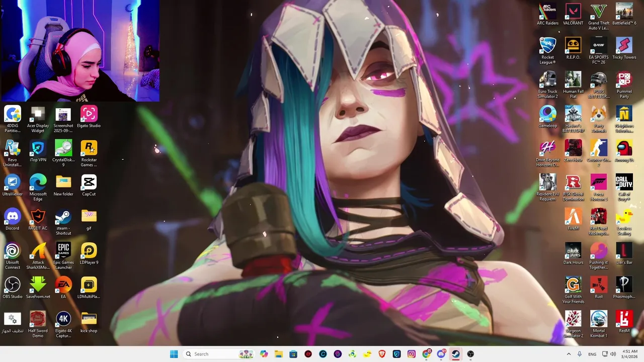
Task: Launch FiveM from the desktop
Action: point(573,220)
